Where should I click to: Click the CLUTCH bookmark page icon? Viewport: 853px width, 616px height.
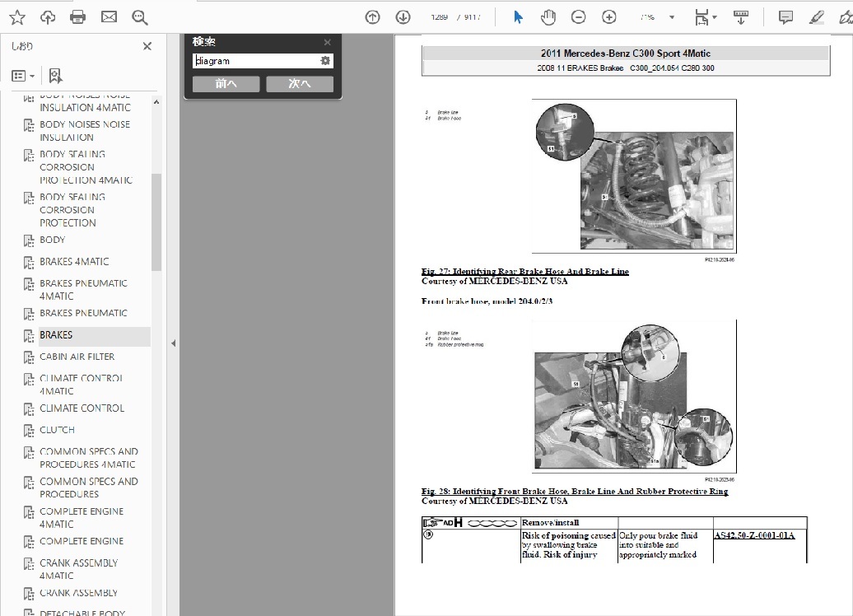[29, 430]
